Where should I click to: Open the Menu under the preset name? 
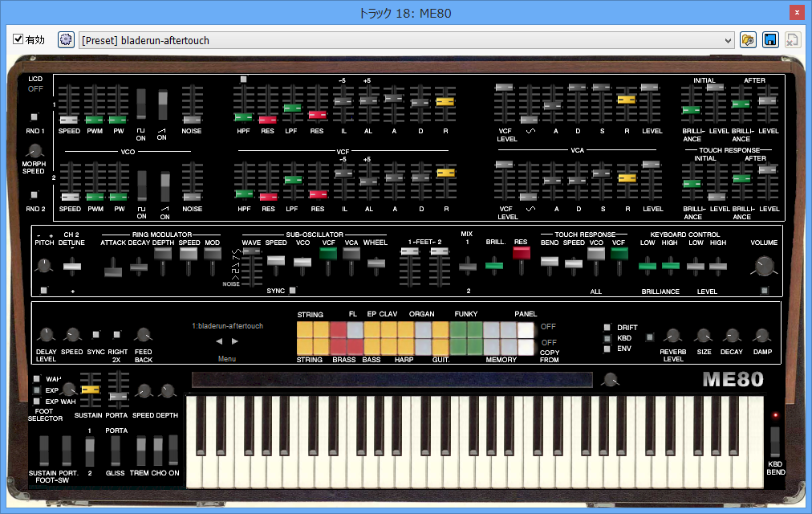point(227,358)
